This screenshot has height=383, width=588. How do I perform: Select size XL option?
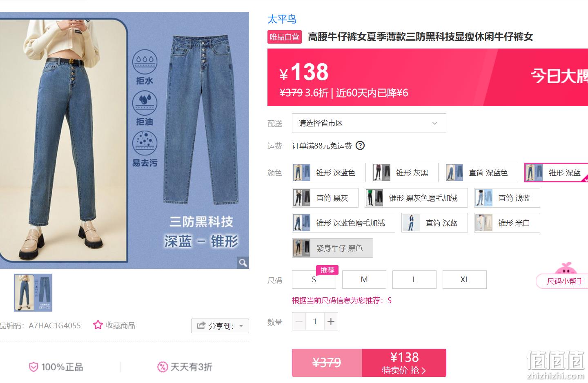tap(465, 279)
